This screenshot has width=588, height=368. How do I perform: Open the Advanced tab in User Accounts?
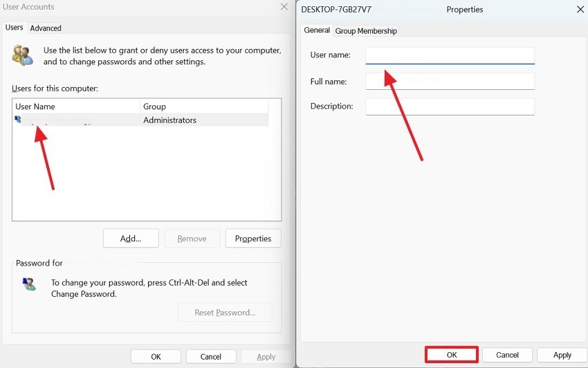click(46, 28)
